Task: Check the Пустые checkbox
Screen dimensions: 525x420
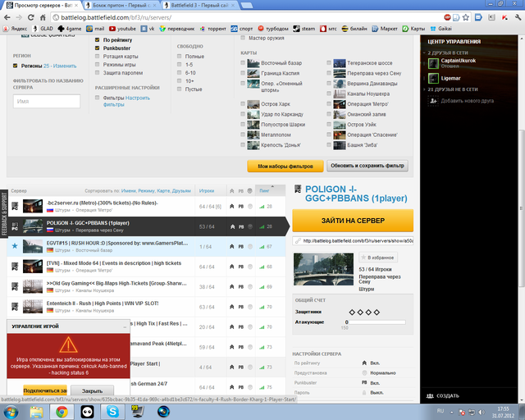Action: pos(179,89)
